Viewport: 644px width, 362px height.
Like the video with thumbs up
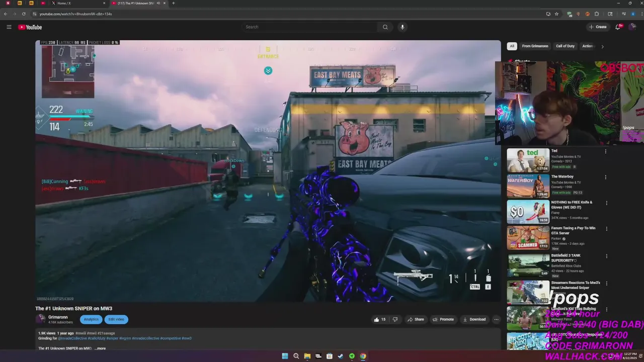[x=379, y=319]
